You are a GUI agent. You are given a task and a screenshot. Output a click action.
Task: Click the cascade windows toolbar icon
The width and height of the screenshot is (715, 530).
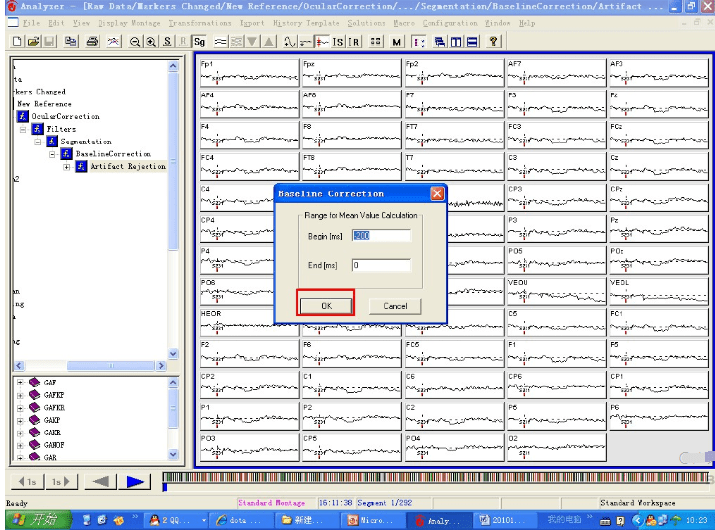pos(440,42)
